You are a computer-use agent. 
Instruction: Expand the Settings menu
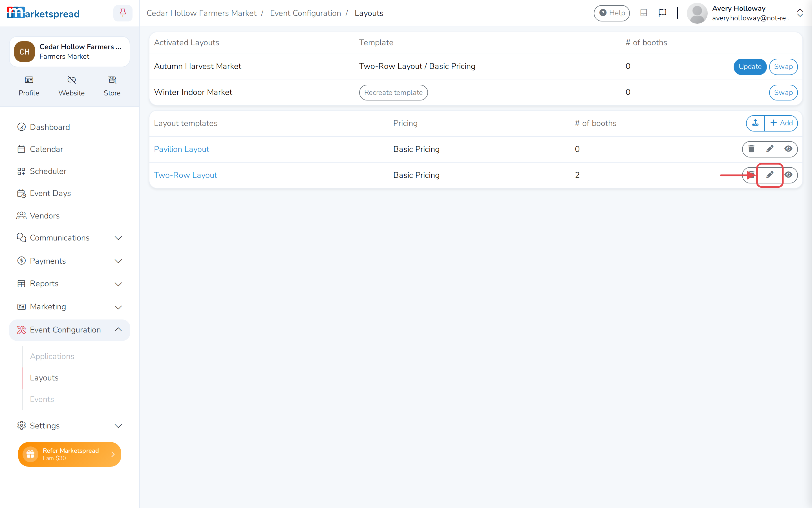click(69, 426)
